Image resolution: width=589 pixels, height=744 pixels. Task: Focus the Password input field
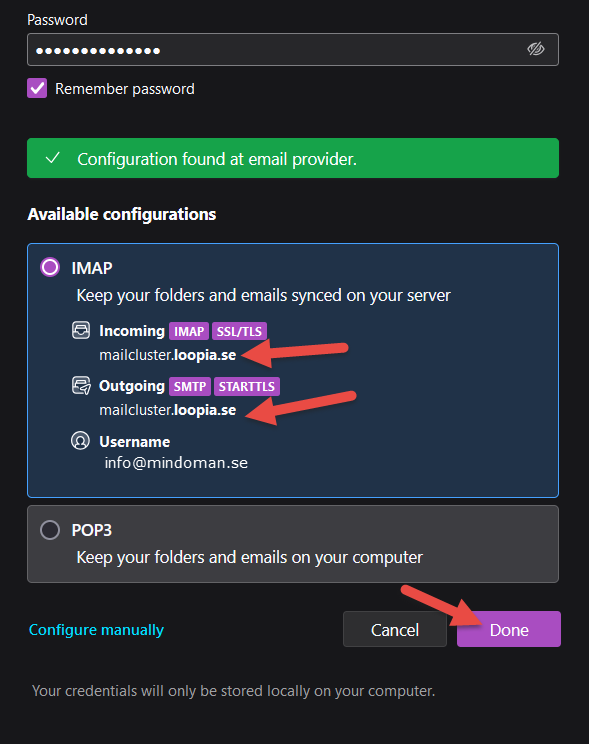tap(293, 49)
